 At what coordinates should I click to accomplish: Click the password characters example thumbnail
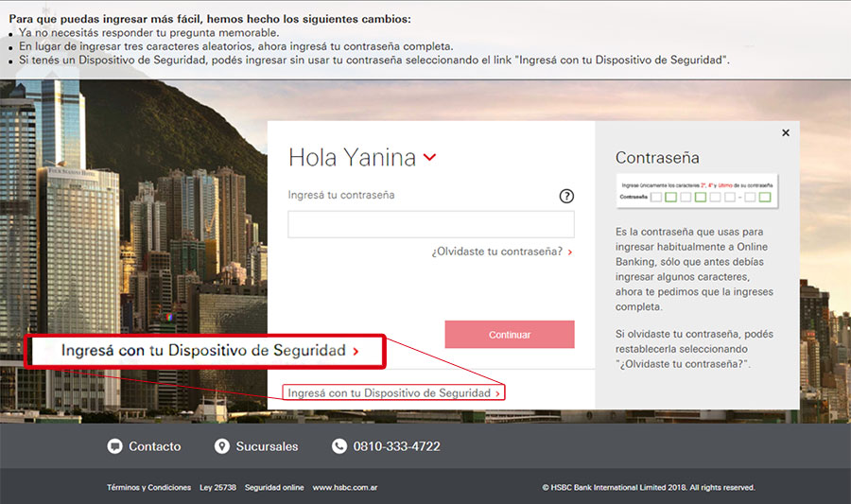point(697,190)
